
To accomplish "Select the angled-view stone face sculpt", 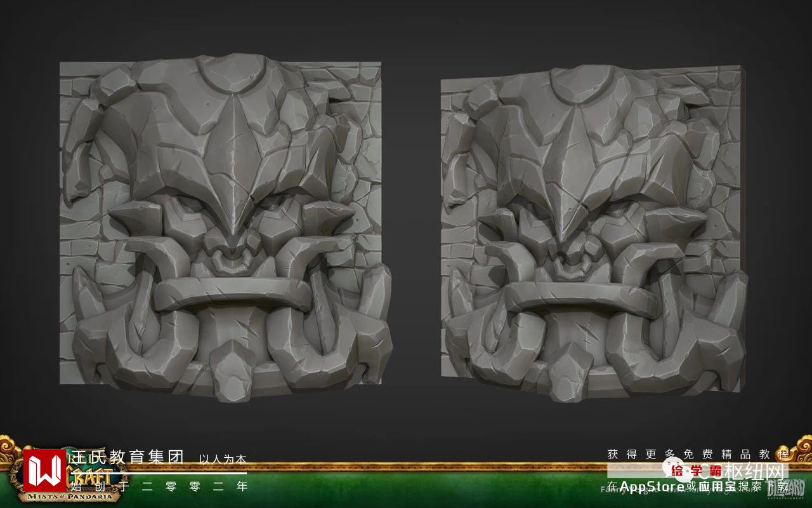I will click(594, 233).
